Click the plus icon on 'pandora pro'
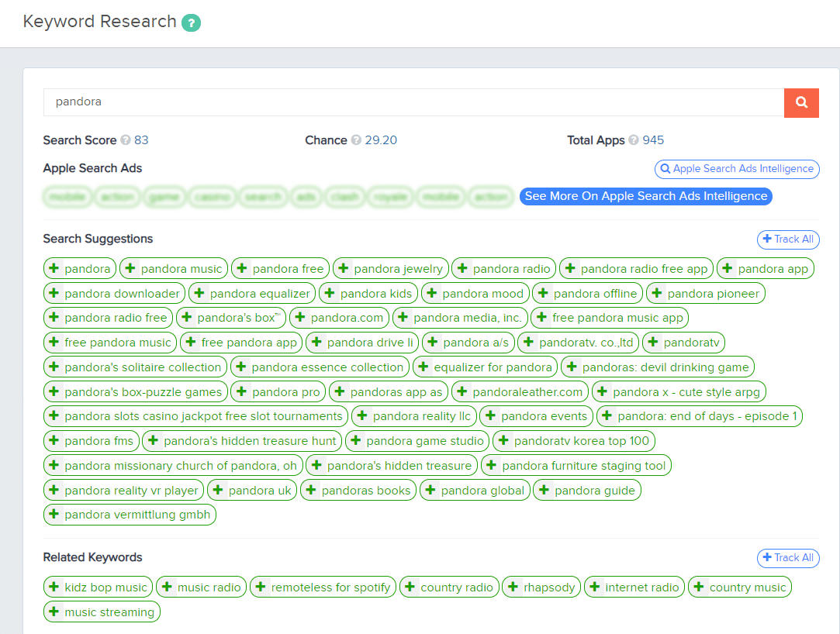 coord(242,391)
